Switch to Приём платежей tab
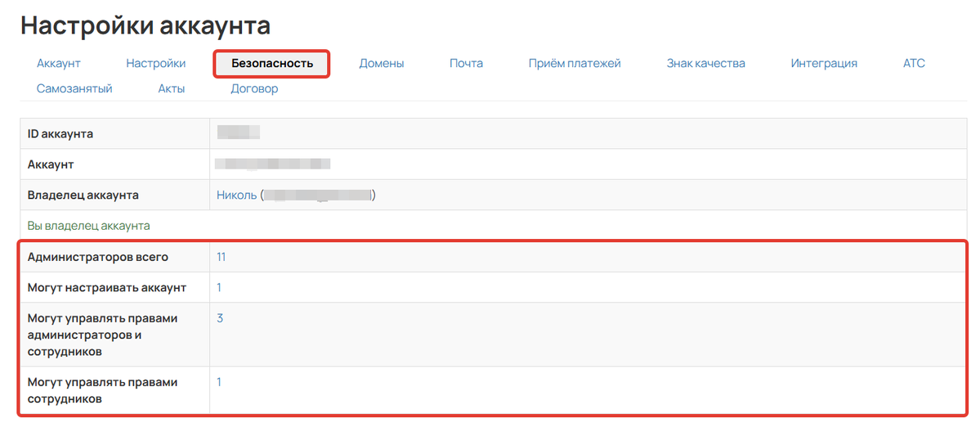 575,63
